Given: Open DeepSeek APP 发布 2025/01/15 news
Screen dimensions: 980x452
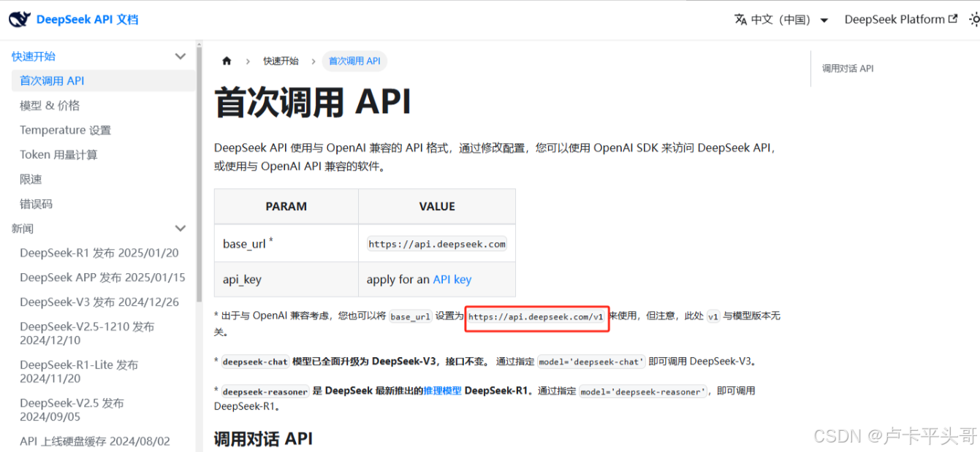Looking at the screenshot, I should [x=103, y=277].
